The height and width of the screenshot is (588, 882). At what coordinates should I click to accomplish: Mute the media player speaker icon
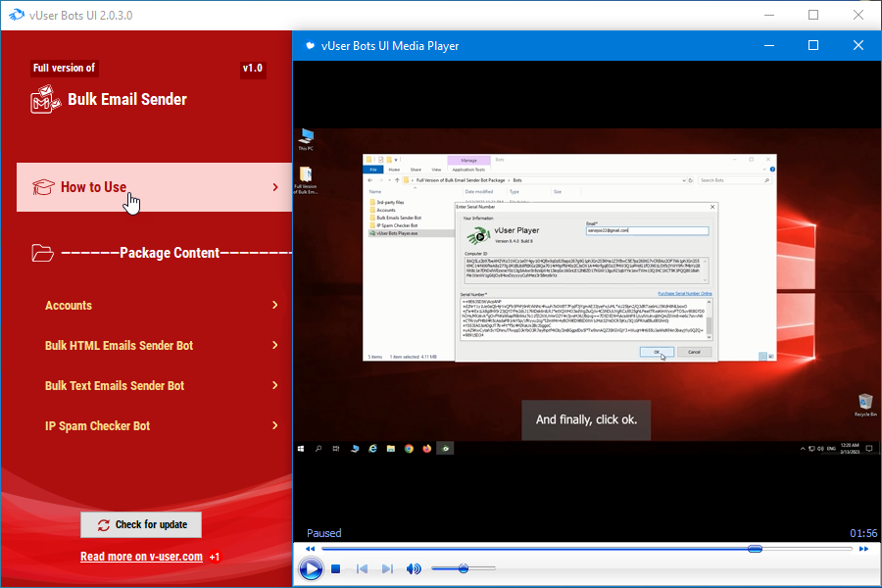point(414,568)
